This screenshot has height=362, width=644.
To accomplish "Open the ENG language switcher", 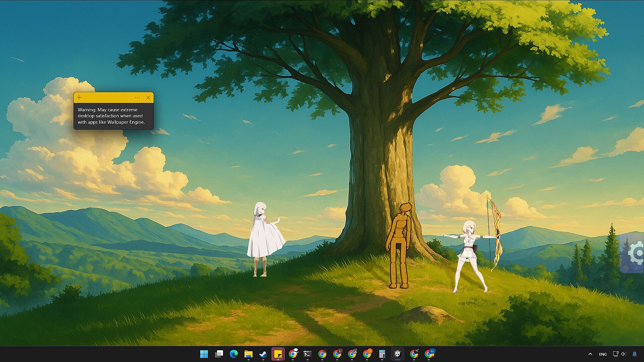I will pyautogui.click(x=603, y=354).
